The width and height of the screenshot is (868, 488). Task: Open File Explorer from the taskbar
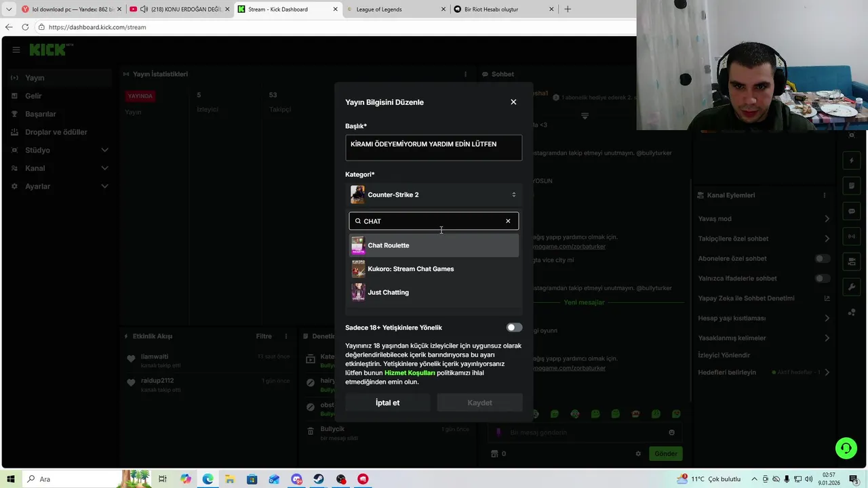230,479
